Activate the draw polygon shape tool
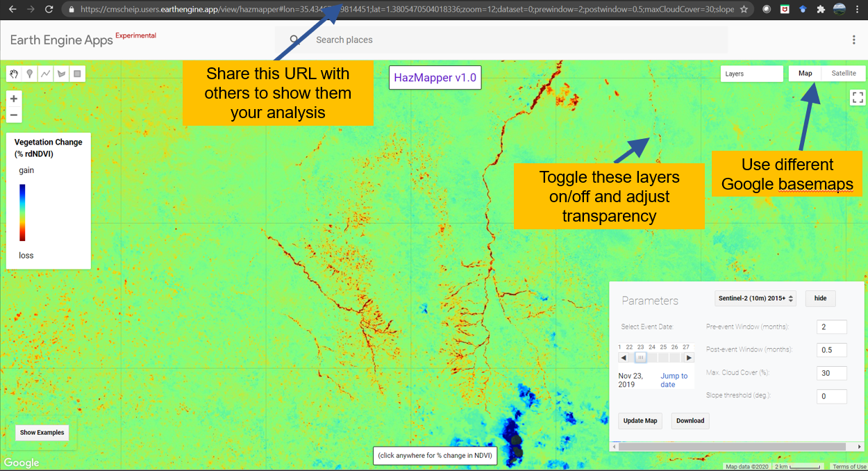Viewport: 868px width, 471px height. pyautogui.click(x=62, y=74)
